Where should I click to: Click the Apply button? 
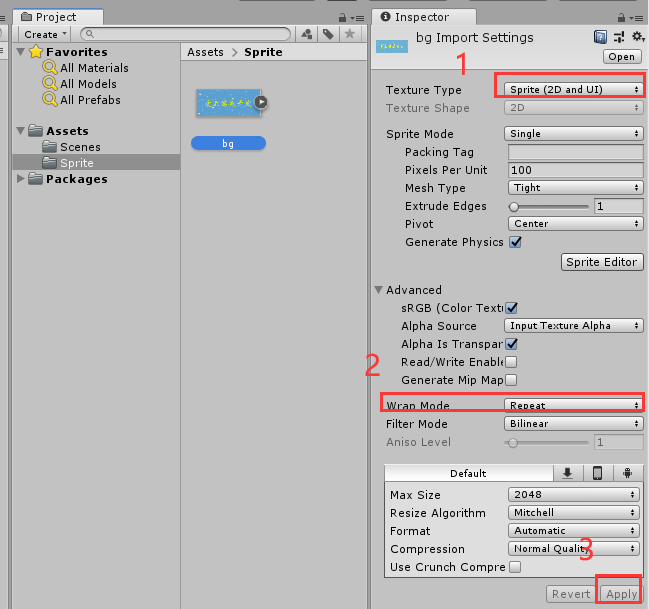pyautogui.click(x=620, y=594)
